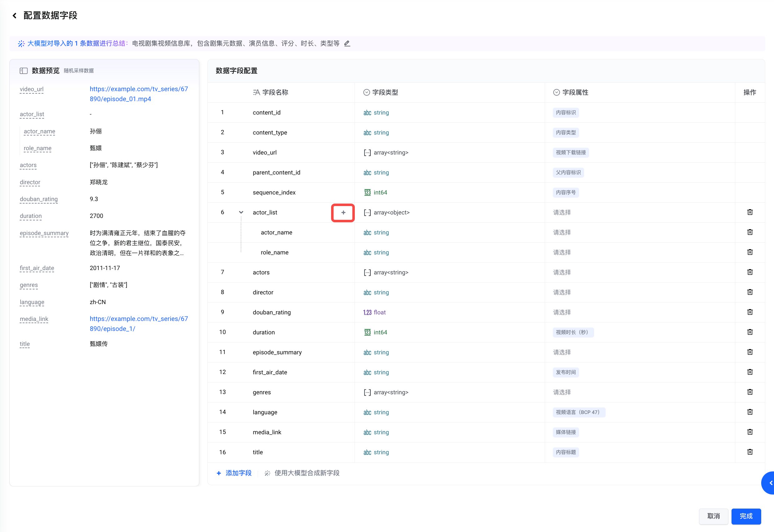The image size is (774, 532).
Task: Delete the actor_list field row
Action: click(x=750, y=212)
